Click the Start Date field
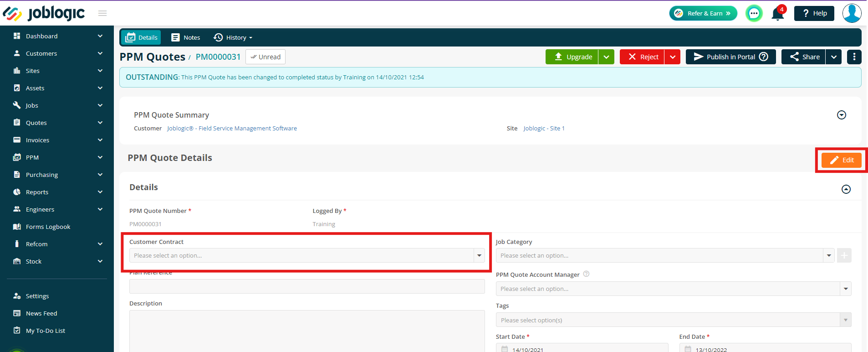 (582, 348)
